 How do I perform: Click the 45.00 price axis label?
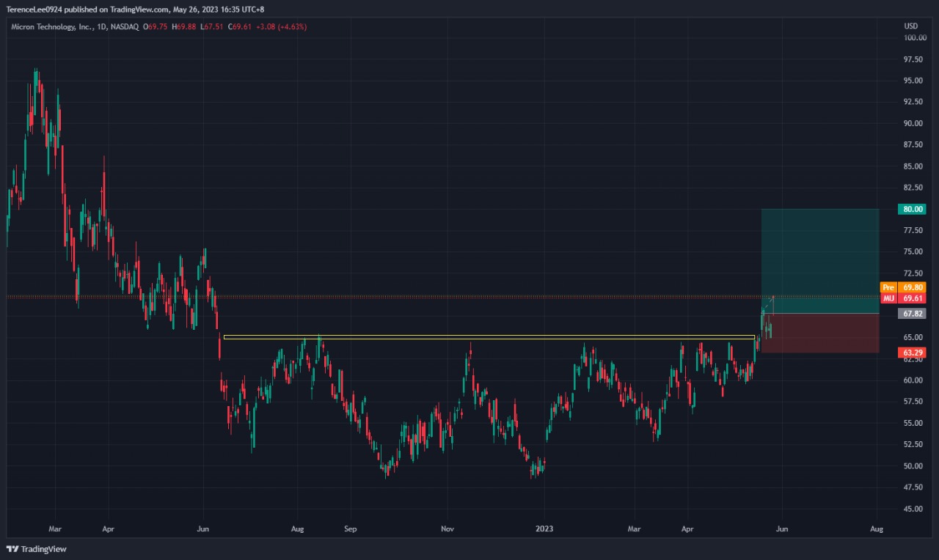[x=913, y=509]
